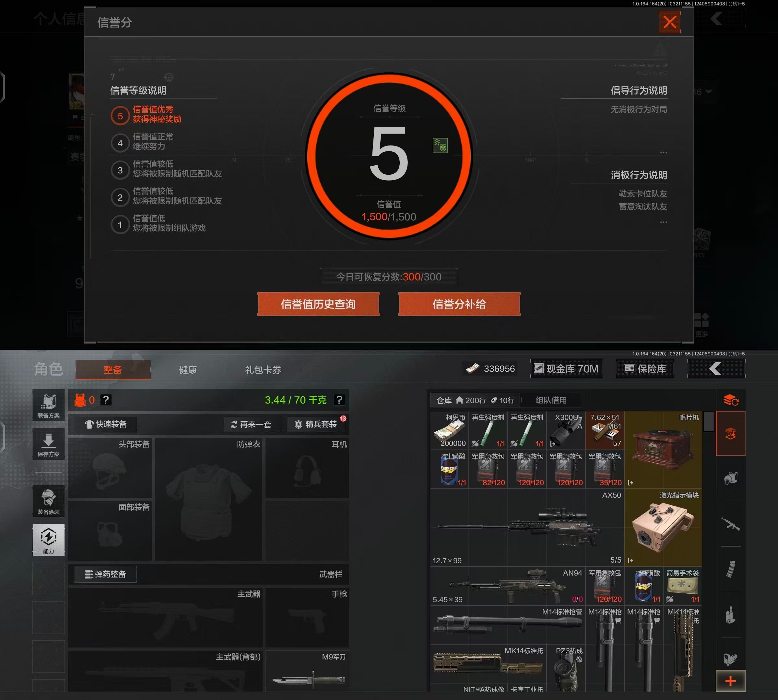
Task: Select the magazine category icon
Action: click(730, 569)
